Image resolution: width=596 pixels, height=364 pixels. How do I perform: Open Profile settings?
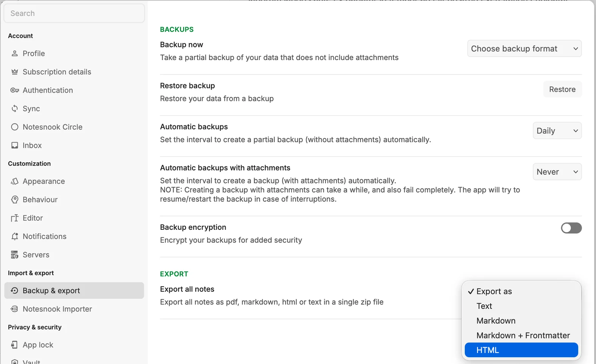(74, 54)
